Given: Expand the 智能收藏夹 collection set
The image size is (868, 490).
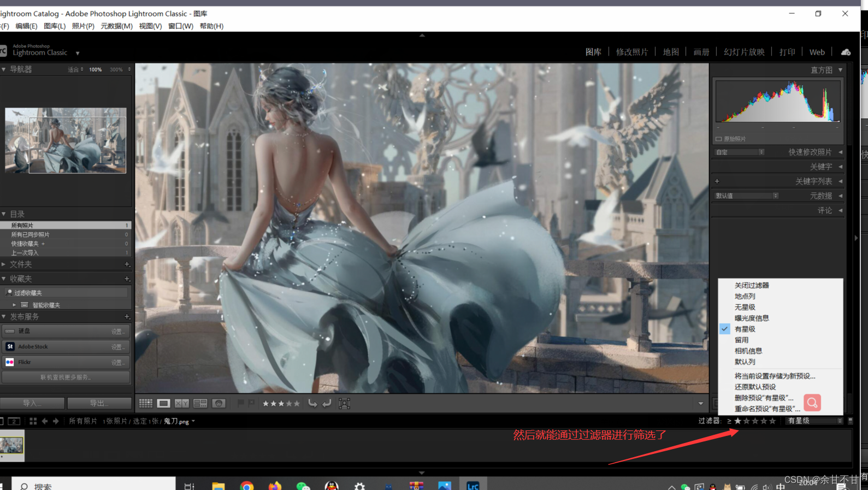Looking at the screenshot, I should coord(14,305).
